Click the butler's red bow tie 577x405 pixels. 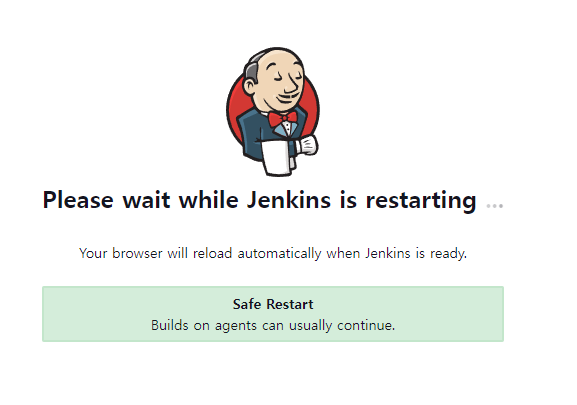283,118
